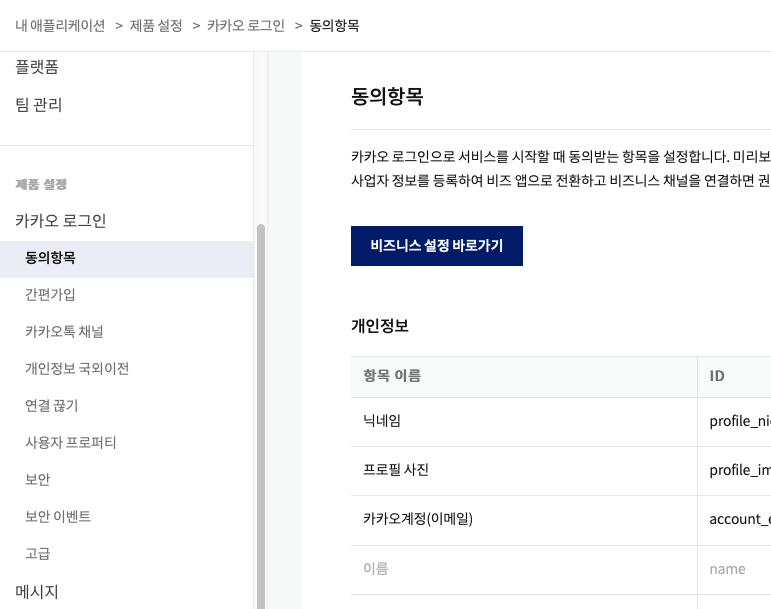Click 프로필 사진 row in table
The image size is (771, 609).
click(561, 471)
